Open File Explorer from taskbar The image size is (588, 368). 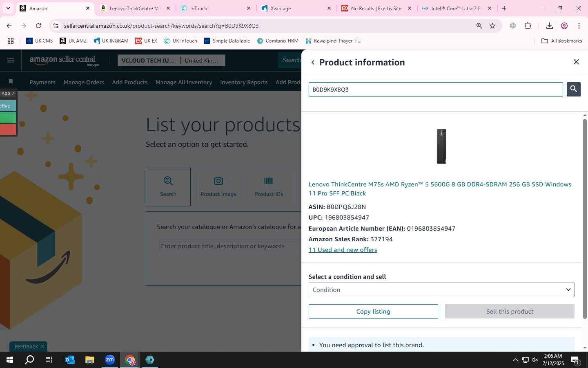[89, 360]
